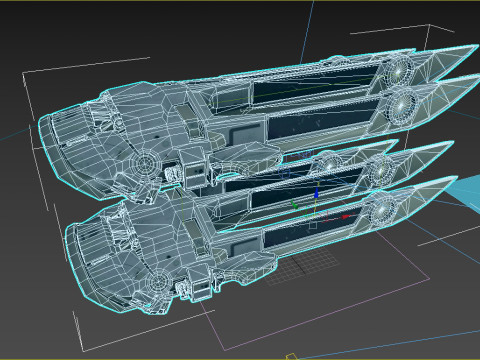Click the green Y-axis gizmo arrow
480x360 pixels.
coord(295,204)
